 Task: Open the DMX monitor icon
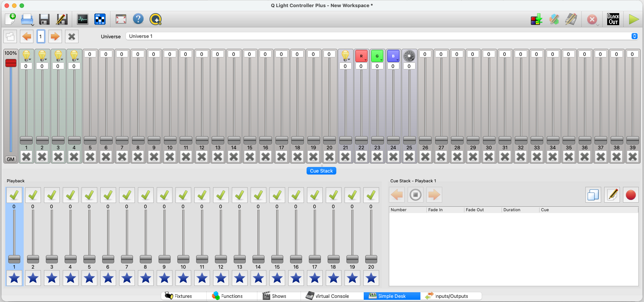tap(82, 19)
